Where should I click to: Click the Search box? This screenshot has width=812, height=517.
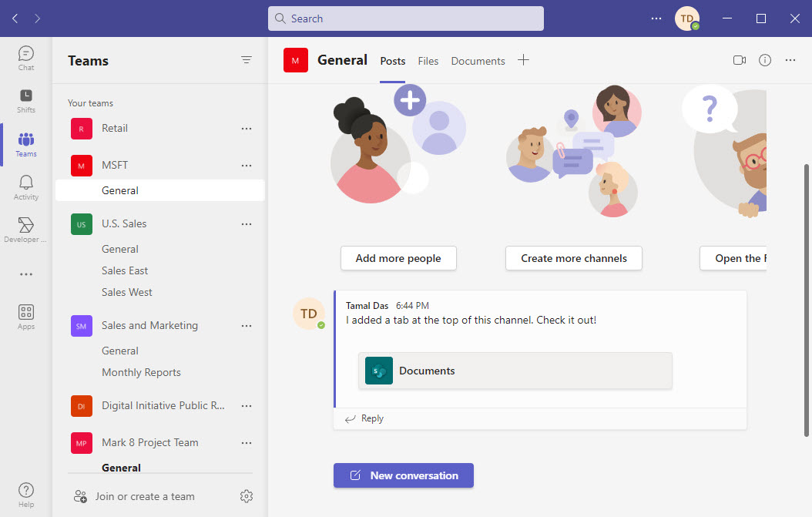(x=406, y=18)
